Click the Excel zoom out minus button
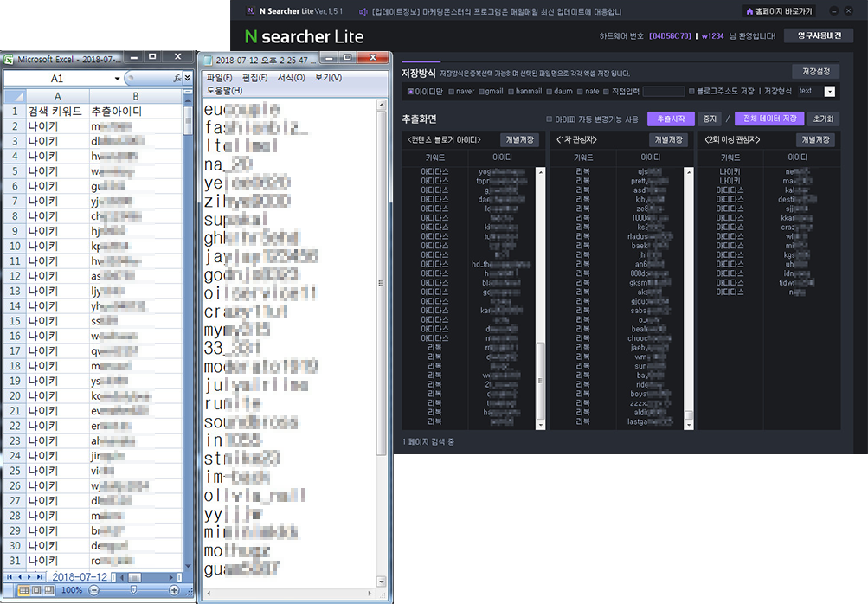This screenshot has height=604, width=868. [94, 590]
